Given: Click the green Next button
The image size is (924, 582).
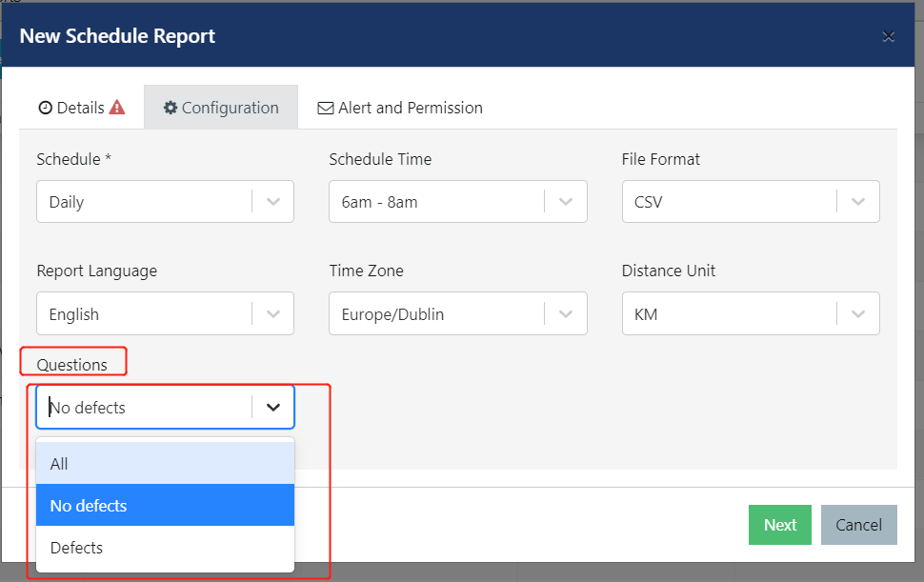Looking at the screenshot, I should coord(779,525).
